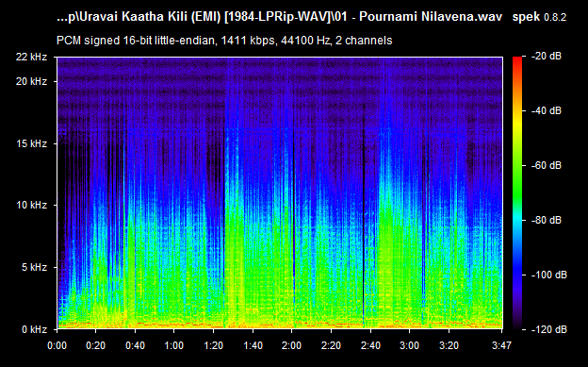This screenshot has width=588, height=367.
Task: Click the 0:00 start time label
Action: tap(57, 345)
